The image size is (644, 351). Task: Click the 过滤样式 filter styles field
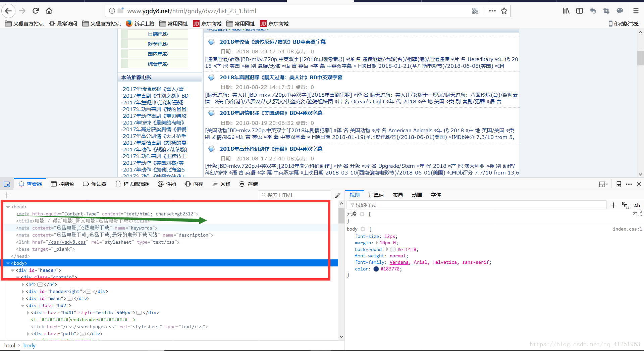point(476,205)
